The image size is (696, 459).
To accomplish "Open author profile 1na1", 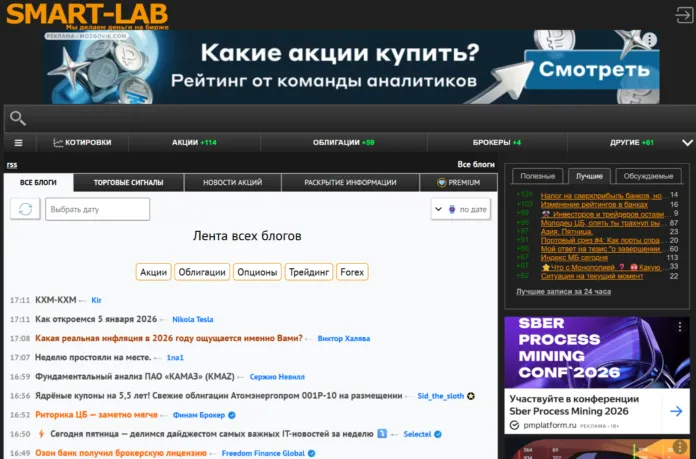I will click(x=175, y=357).
